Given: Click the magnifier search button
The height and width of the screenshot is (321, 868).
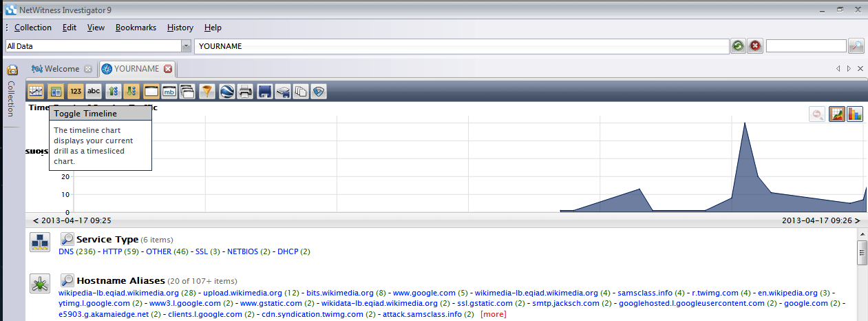Looking at the screenshot, I should click(x=856, y=45).
